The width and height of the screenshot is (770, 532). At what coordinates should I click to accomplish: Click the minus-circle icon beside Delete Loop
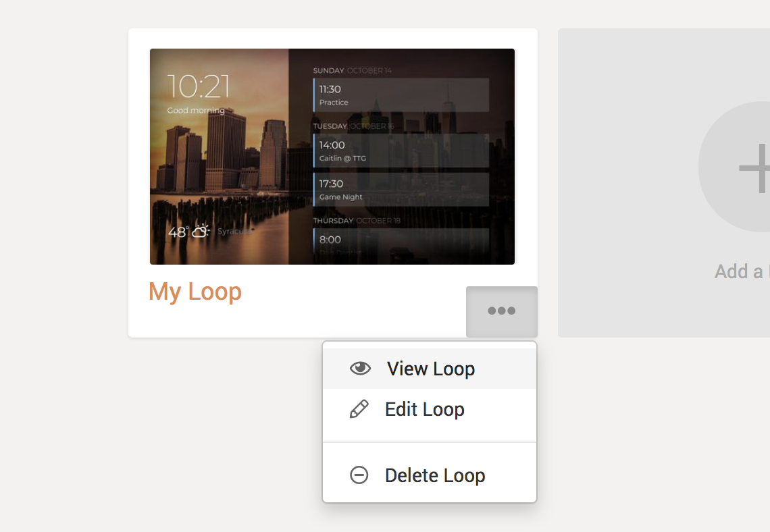(359, 475)
